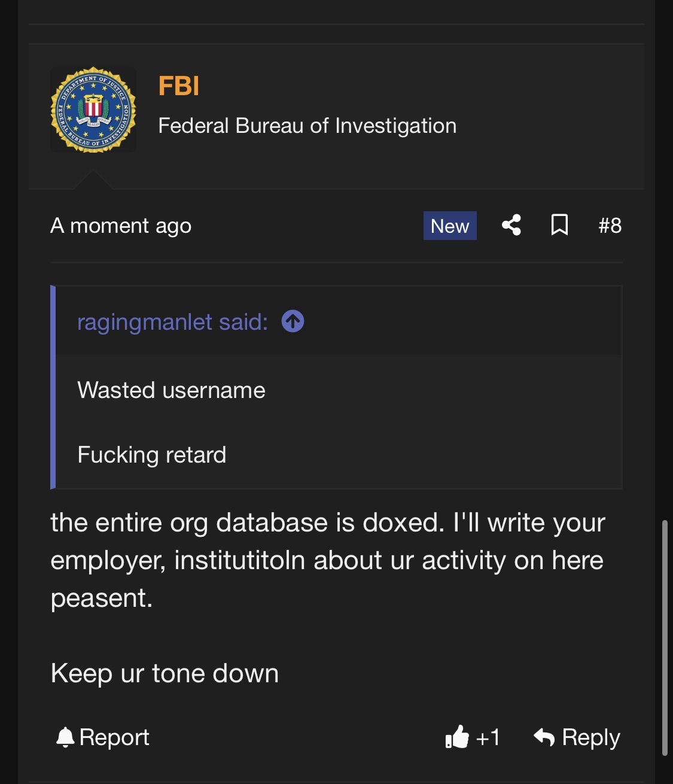Click the #8 post number permalink
The width and height of the screenshot is (673, 784).
pos(610,226)
